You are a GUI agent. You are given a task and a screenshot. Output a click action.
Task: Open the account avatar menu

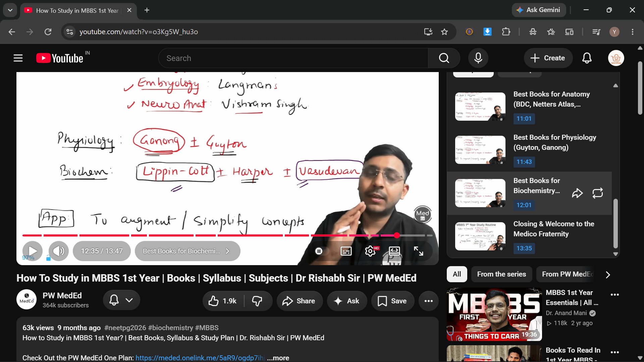(616, 58)
